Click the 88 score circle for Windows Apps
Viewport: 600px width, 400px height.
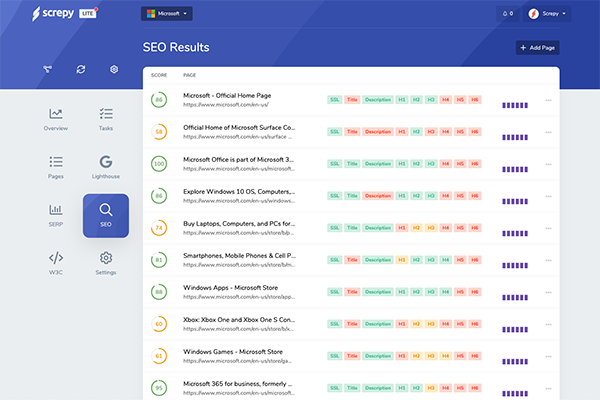tap(159, 292)
